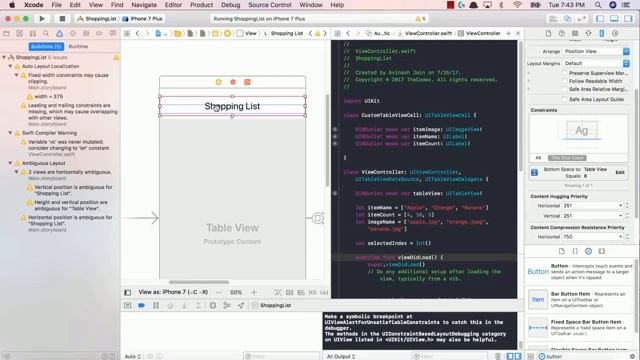Check Preserve Superview Margins checkbox
The width and height of the screenshot is (640, 360).
point(564,73)
